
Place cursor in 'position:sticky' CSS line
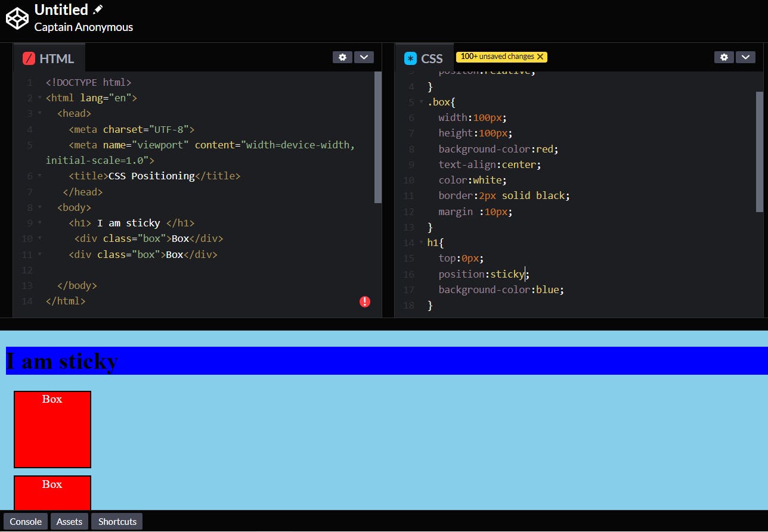pos(484,274)
